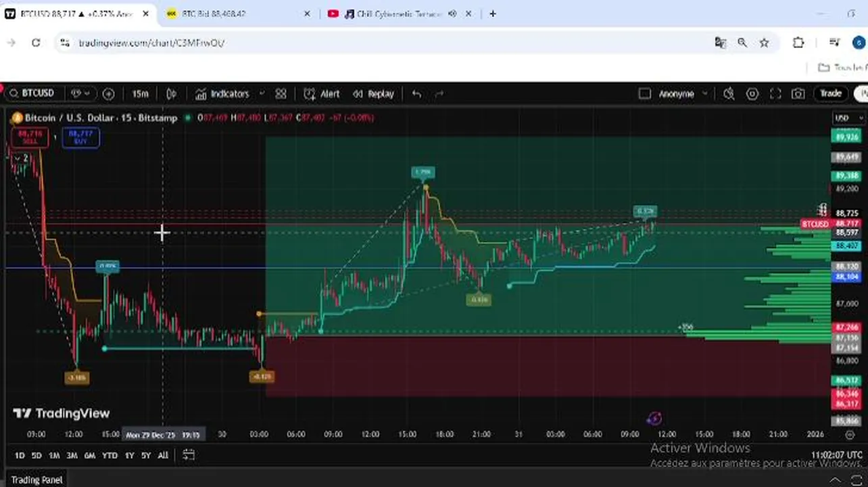868x487 pixels.
Task: Click the 11:02:07 UTC timezone clock
Action: click(x=836, y=455)
